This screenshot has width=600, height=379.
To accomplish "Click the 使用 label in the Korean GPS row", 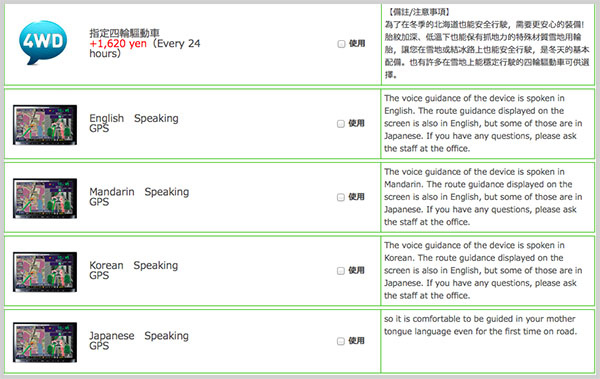I will 356,270.
